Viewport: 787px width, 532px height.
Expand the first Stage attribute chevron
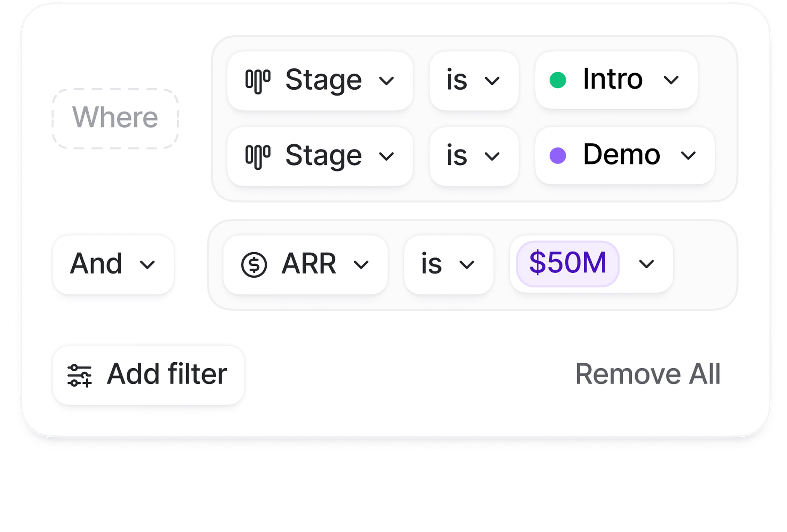click(x=386, y=81)
